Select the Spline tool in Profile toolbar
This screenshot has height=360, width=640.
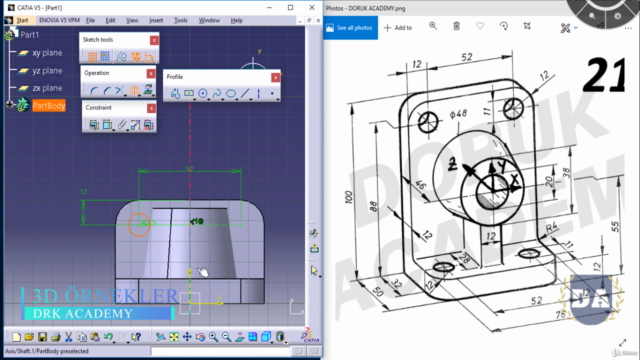pyautogui.click(x=217, y=93)
